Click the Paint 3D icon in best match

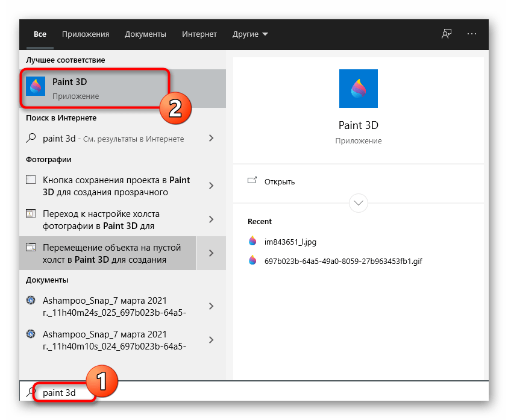[x=37, y=87]
